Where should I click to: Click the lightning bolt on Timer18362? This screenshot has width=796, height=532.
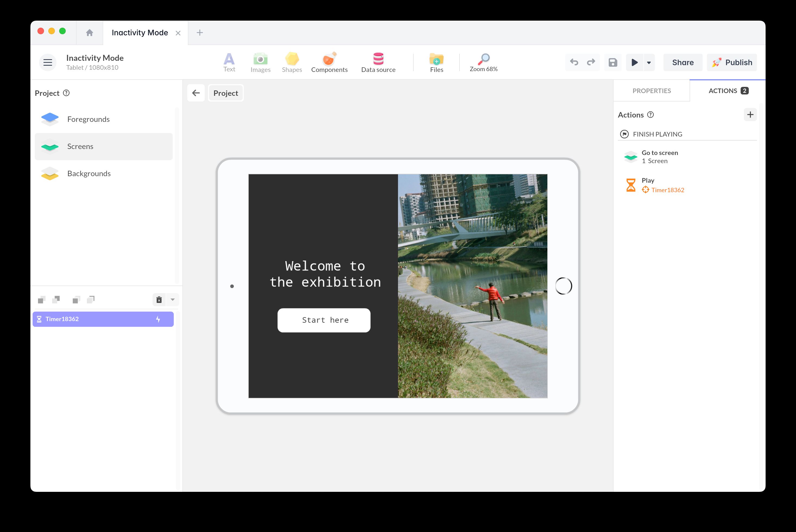[158, 319]
